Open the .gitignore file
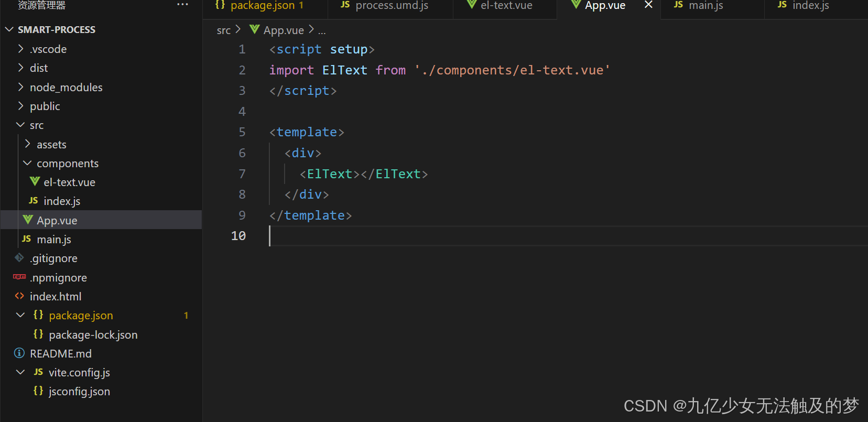Image resolution: width=868 pixels, height=422 pixels. tap(53, 258)
